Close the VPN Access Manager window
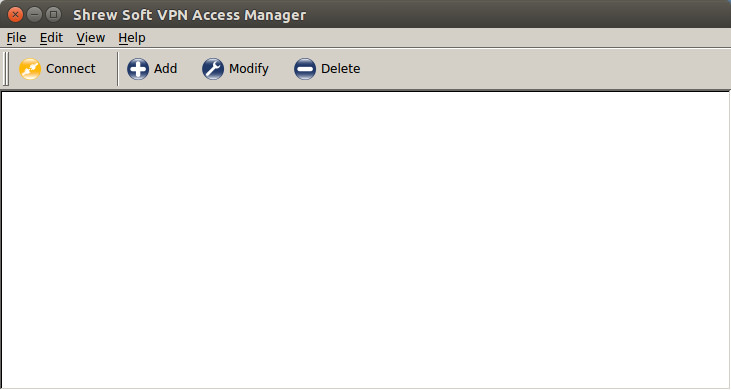 point(15,14)
